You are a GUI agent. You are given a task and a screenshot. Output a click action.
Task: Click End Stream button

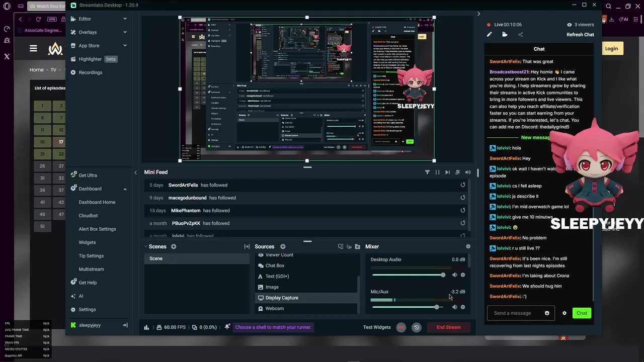(449, 327)
